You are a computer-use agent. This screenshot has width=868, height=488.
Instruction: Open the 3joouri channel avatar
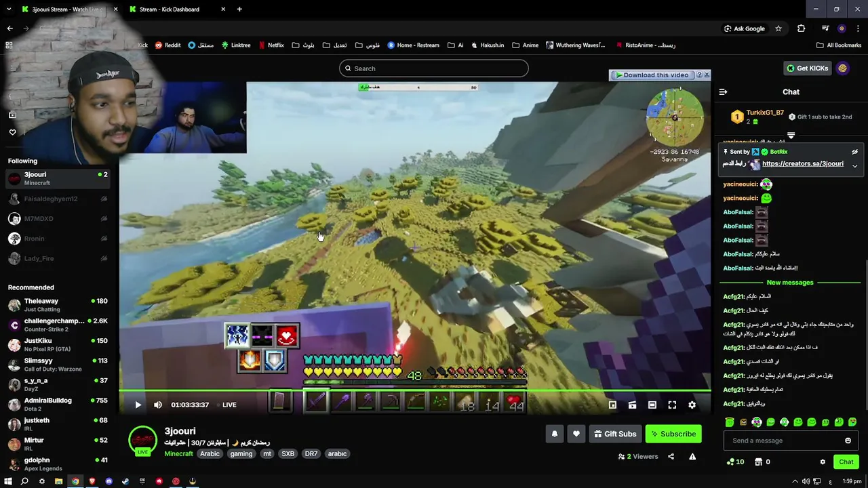click(x=142, y=441)
